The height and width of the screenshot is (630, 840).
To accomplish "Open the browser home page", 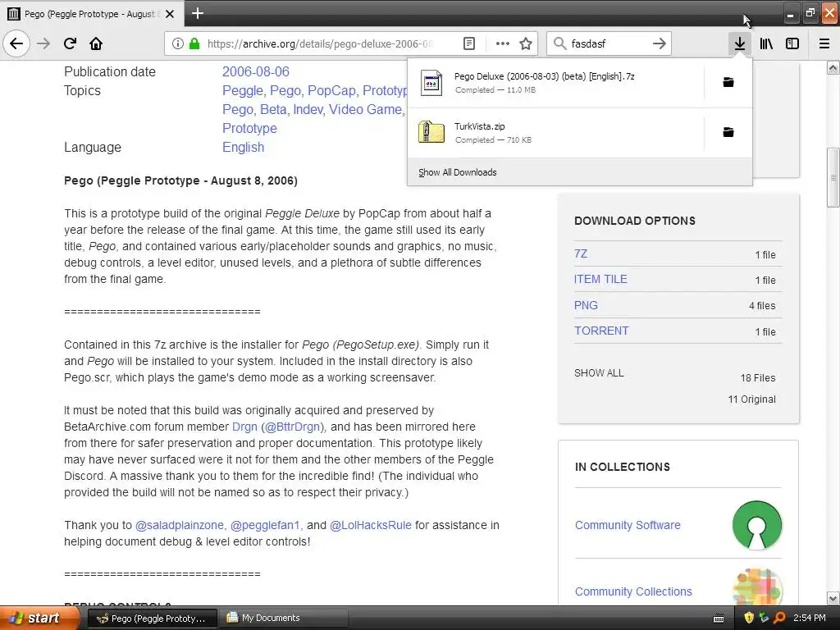I will (x=96, y=43).
